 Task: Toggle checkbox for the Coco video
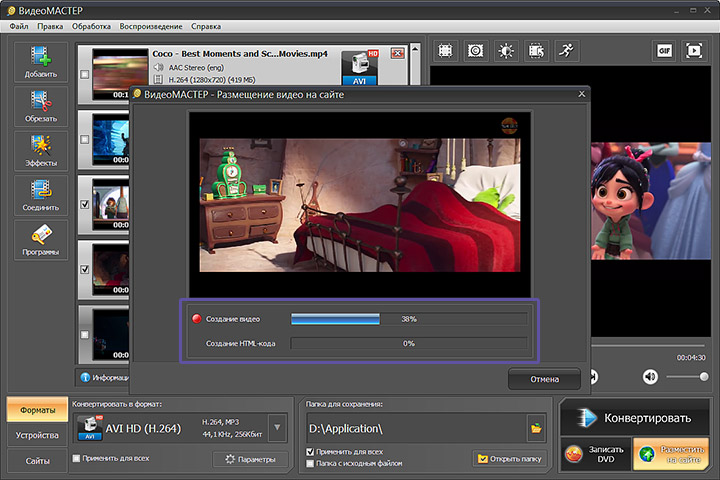(84, 74)
